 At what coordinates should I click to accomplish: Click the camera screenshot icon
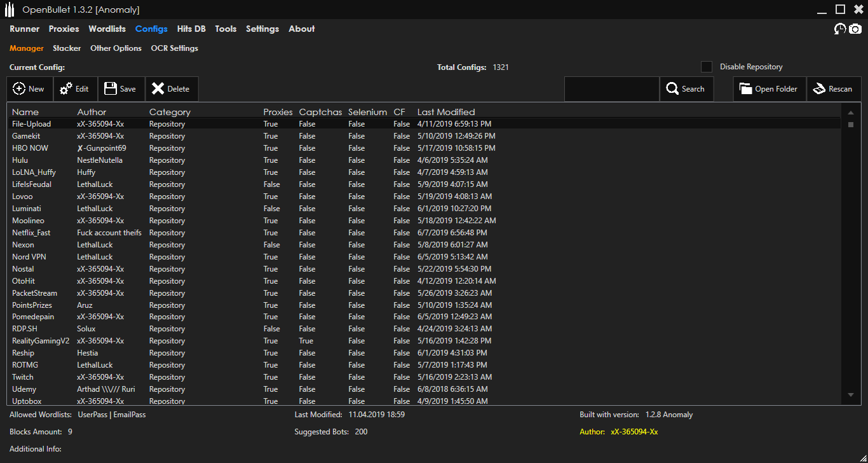[x=855, y=29]
